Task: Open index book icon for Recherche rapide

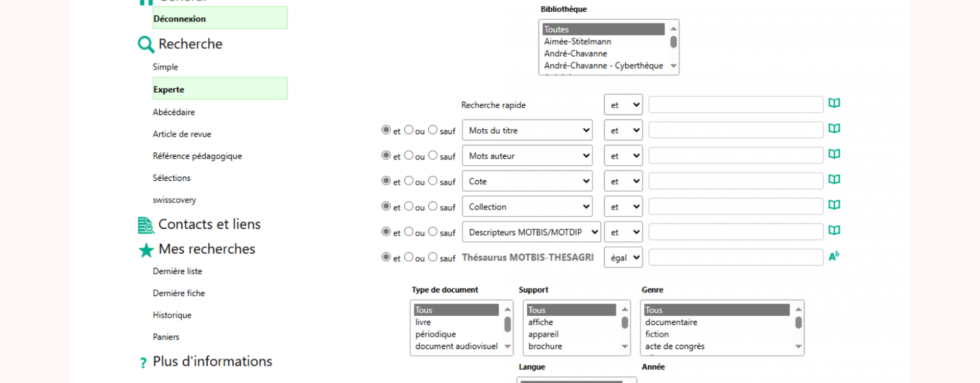Action: click(834, 103)
